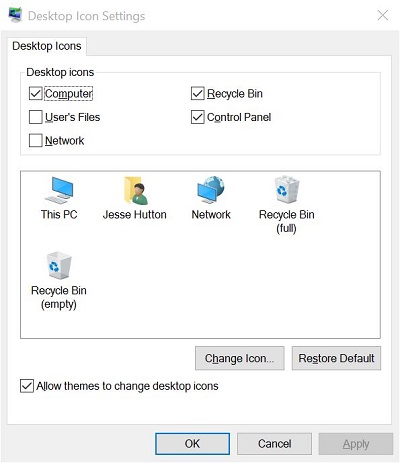Viewport: 400px width, 463px height.
Task: Uncheck the Control Panel checkbox
Action: click(198, 117)
